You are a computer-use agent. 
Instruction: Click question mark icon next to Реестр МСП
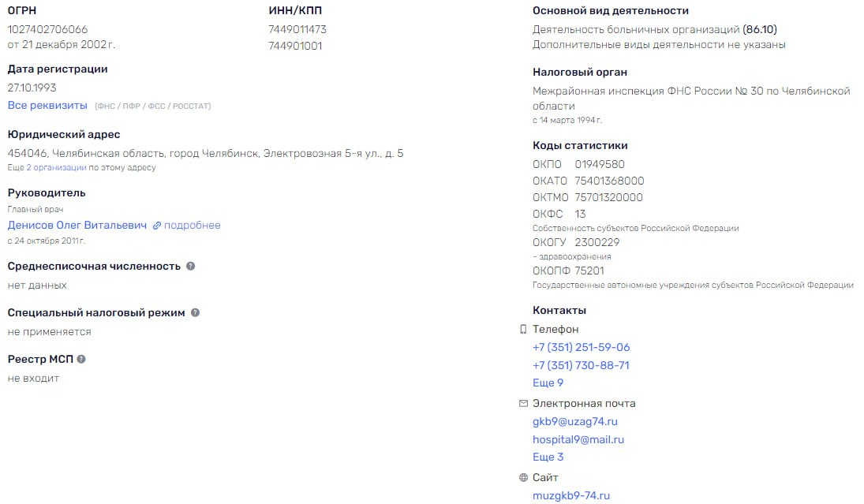[x=81, y=359]
